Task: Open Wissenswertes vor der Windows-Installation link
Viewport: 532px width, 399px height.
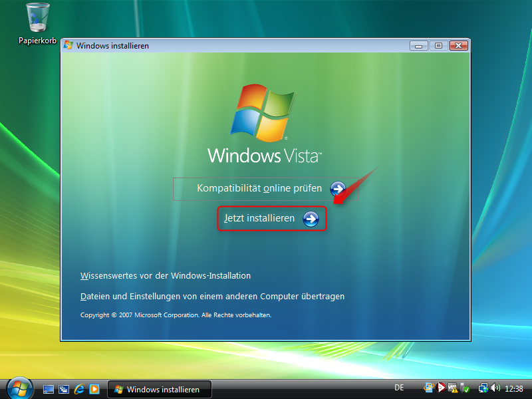Action: click(166, 276)
